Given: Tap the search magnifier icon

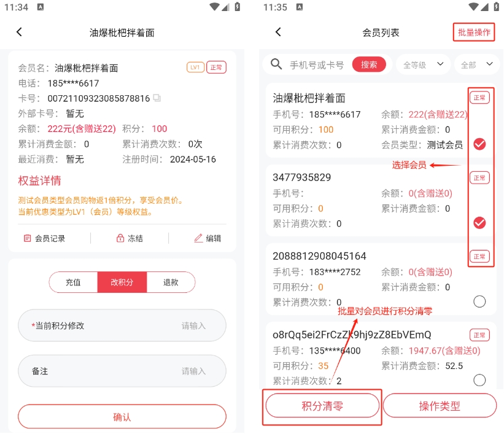Looking at the screenshot, I should (276, 64).
